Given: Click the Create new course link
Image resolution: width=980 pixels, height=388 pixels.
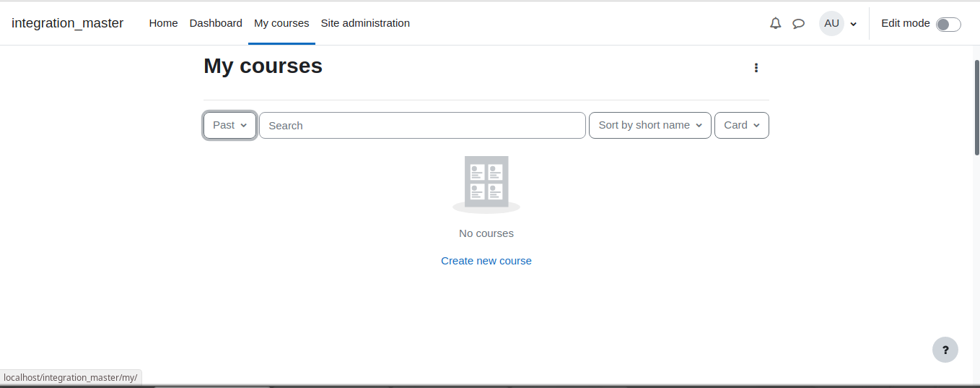Looking at the screenshot, I should pos(486,261).
